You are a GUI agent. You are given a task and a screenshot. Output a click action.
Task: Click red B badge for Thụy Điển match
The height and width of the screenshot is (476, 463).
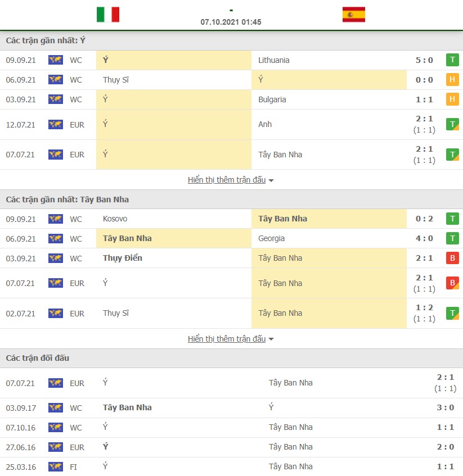452,258
